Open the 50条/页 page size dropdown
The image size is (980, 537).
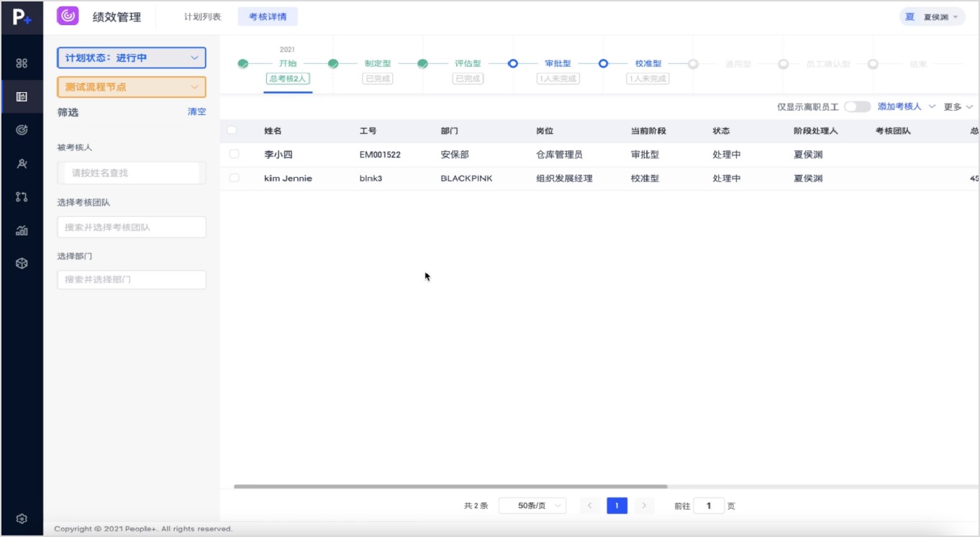click(x=532, y=506)
